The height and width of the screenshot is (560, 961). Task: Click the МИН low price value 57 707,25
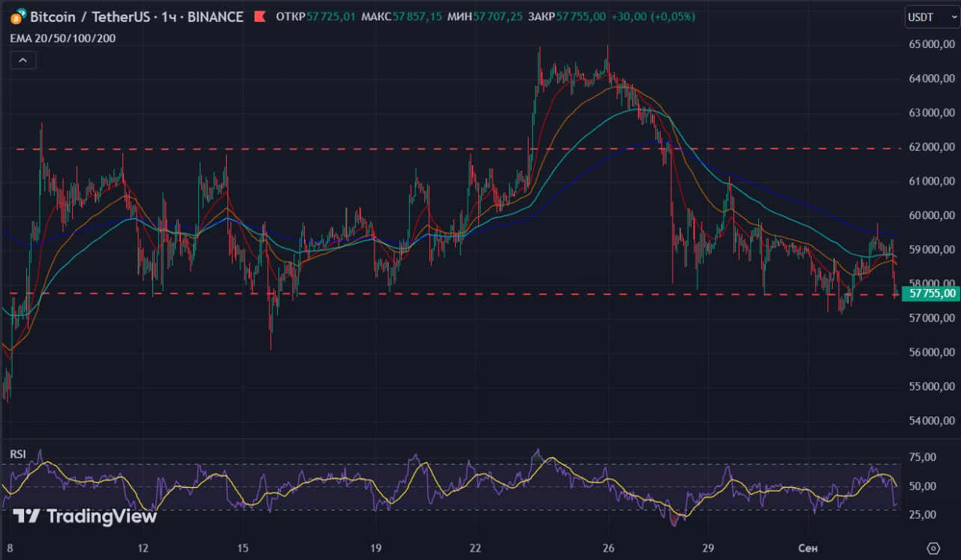coord(497,17)
